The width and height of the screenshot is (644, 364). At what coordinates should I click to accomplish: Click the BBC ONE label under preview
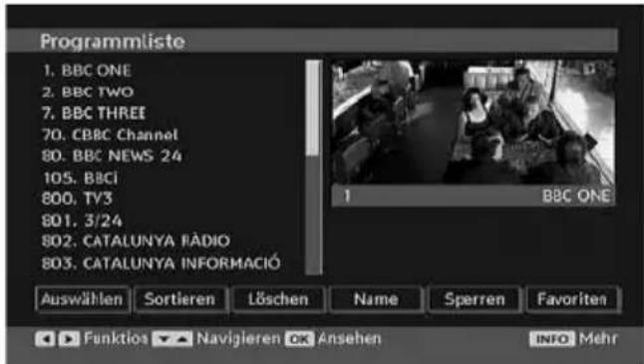pyautogui.click(x=576, y=196)
